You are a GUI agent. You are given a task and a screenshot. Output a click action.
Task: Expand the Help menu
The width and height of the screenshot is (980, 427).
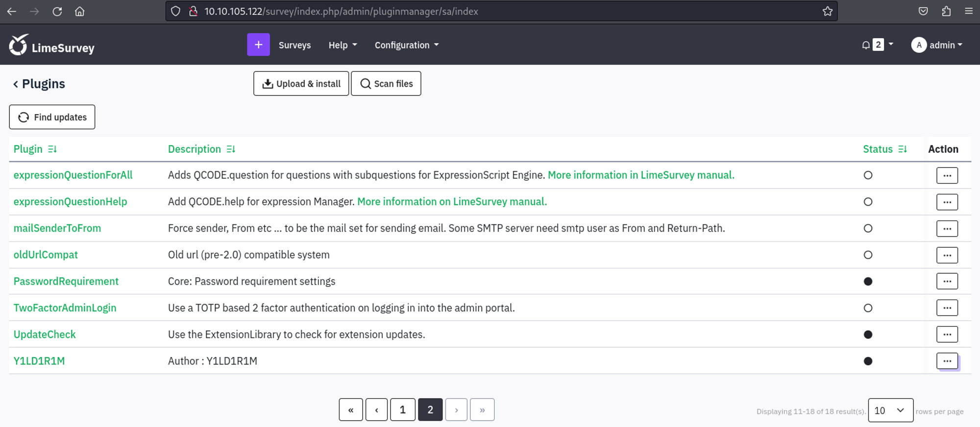[343, 45]
